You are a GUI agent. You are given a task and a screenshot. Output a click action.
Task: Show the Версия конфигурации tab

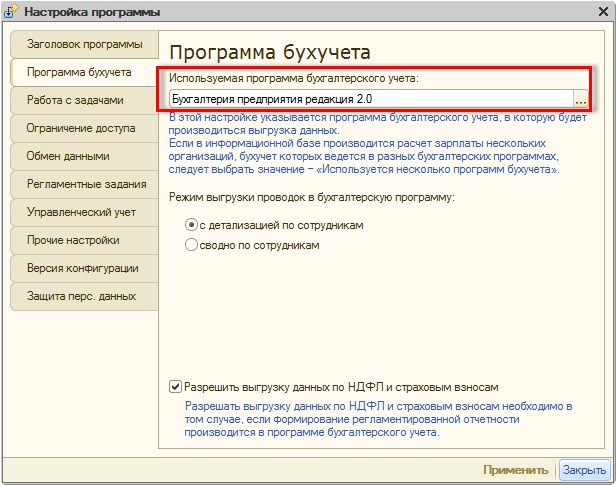[84, 268]
